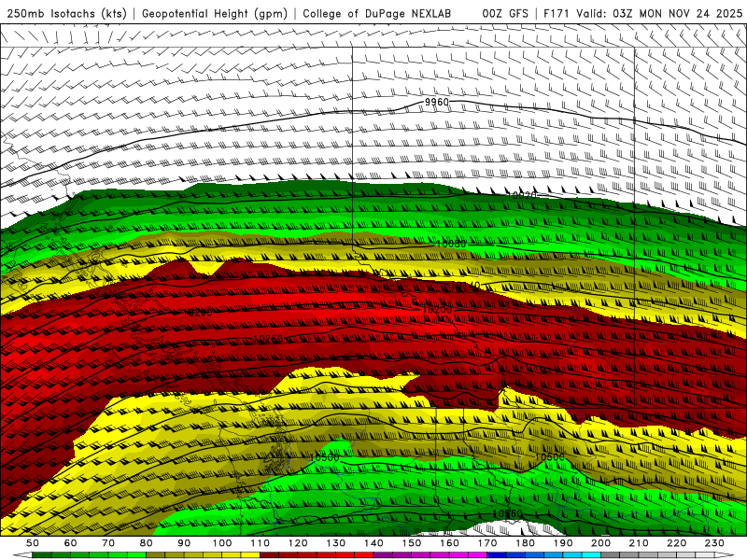The width and height of the screenshot is (747, 560).
Task: Select the 150 value on the color scale
Action: point(412,543)
